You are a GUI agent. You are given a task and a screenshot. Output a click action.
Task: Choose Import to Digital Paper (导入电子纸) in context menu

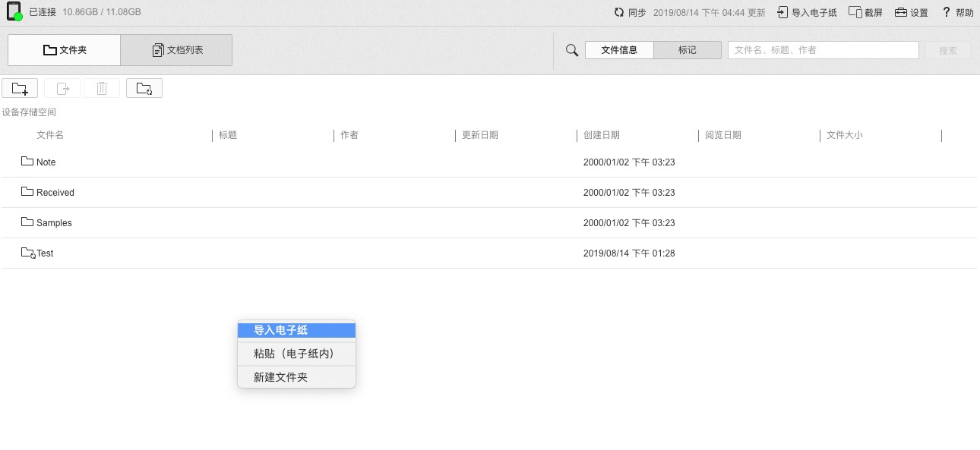tap(296, 330)
